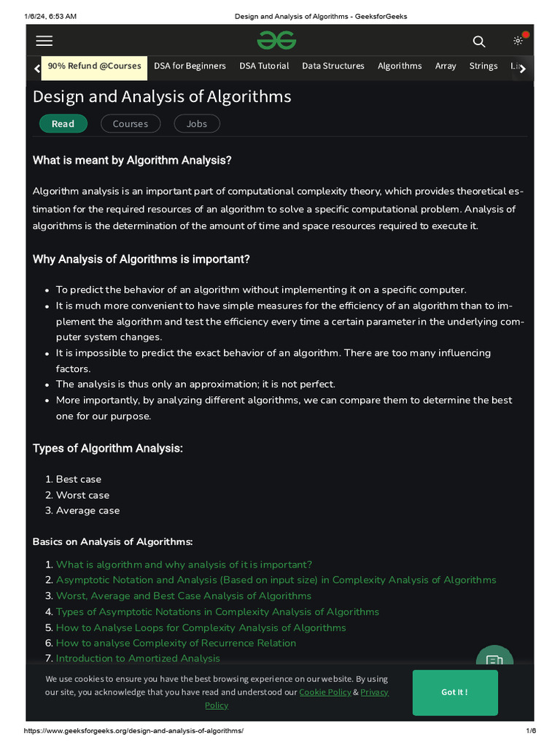The image size is (560, 747).
Task: Open the site search
Action: (478, 42)
